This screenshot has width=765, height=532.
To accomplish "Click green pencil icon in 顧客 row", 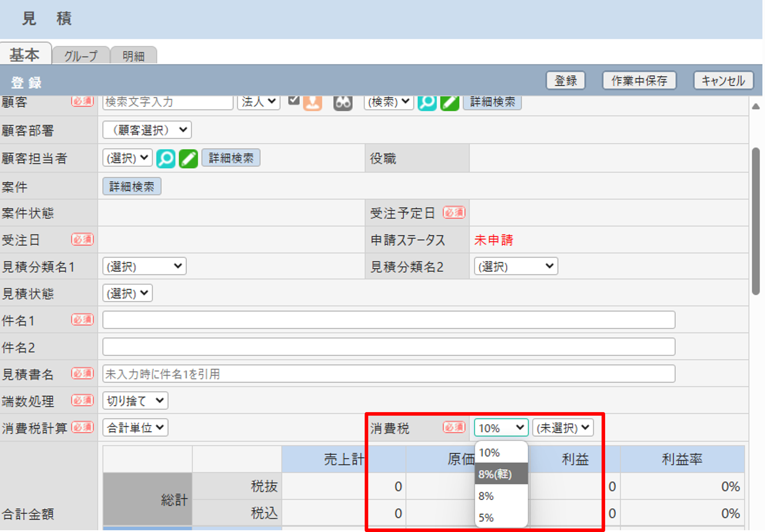I will click(x=450, y=103).
